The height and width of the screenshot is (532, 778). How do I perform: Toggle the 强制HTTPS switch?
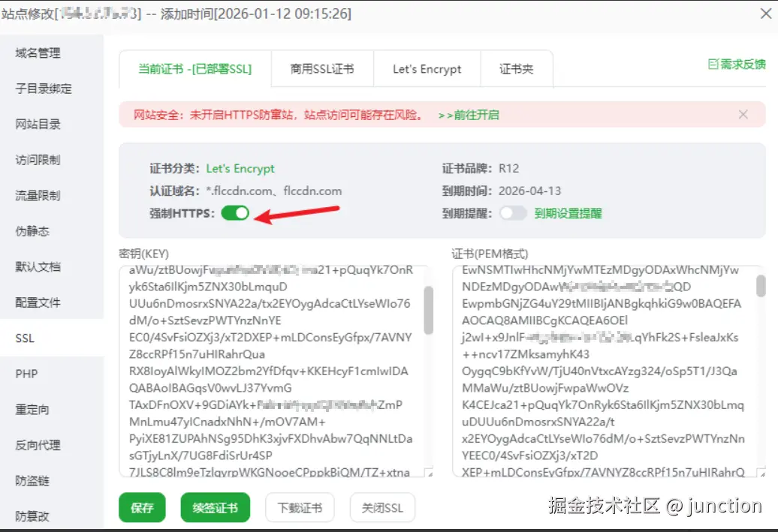(235, 213)
